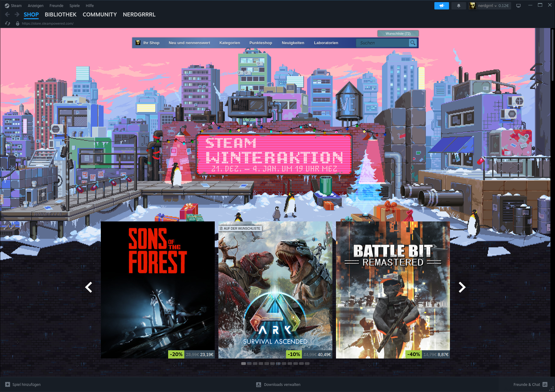Focus the Suchen search field
The image size is (555, 392).
tap(383, 43)
